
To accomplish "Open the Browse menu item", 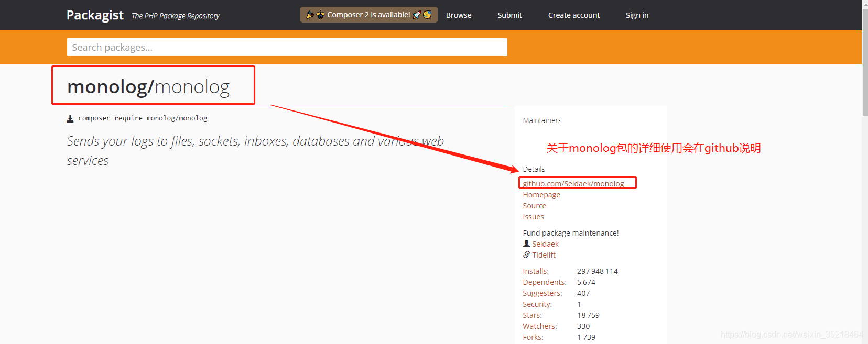I will coord(459,15).
